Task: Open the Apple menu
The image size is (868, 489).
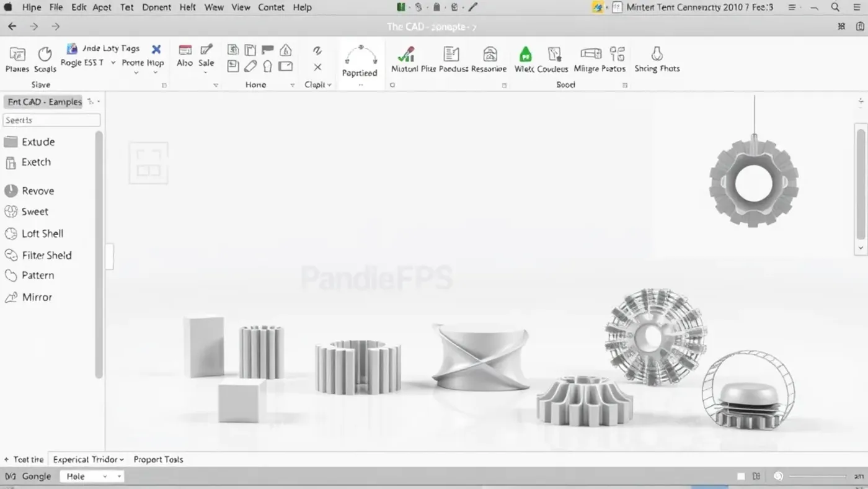Action: (x=8, y=7)
